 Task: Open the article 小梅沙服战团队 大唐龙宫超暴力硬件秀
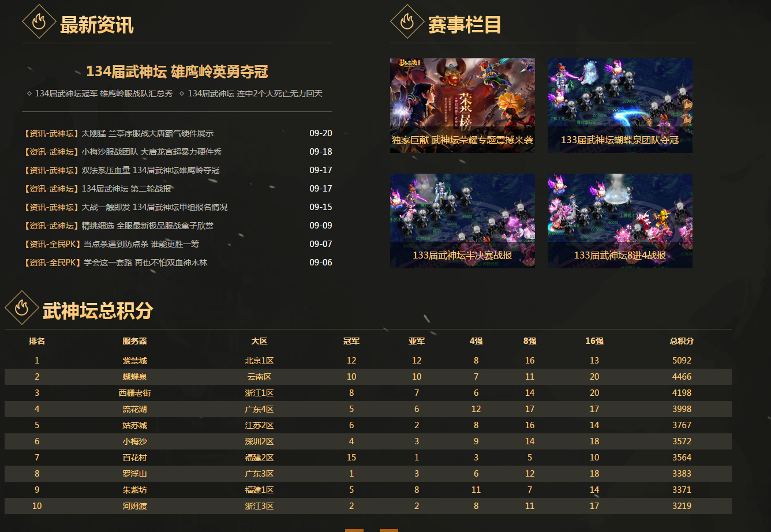[151, 152]
